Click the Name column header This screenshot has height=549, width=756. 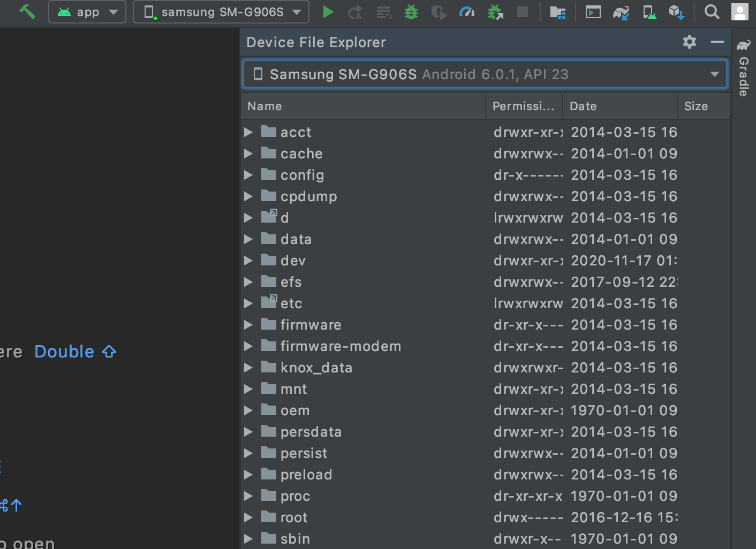point(364,106)
